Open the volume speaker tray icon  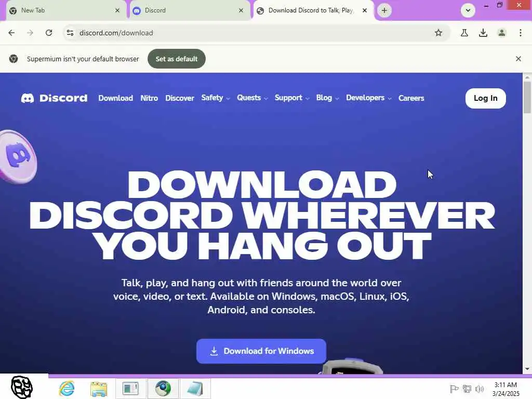pyautogui.click(x=480, y=389)
